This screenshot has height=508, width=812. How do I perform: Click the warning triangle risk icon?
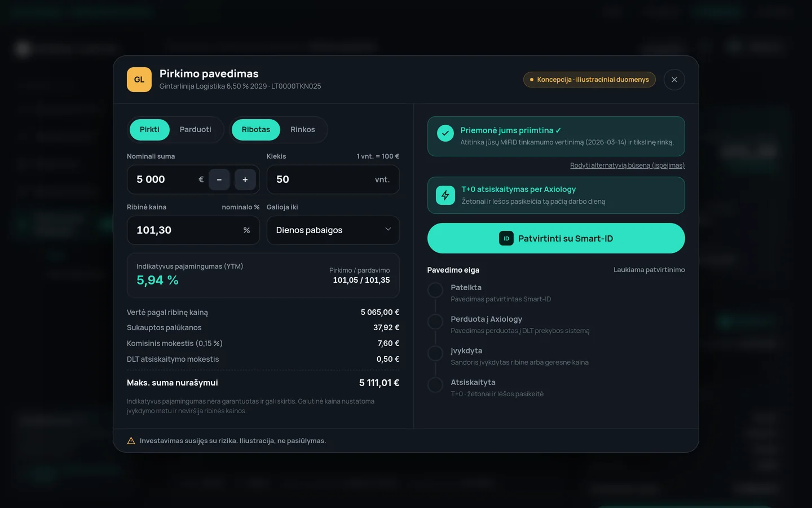tap(131, 441)
